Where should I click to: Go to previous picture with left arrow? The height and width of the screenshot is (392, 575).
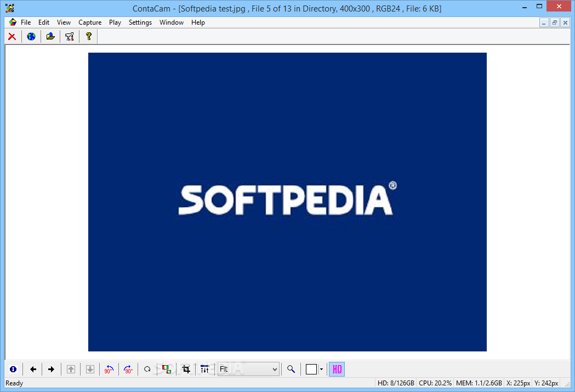click(33, 370)
